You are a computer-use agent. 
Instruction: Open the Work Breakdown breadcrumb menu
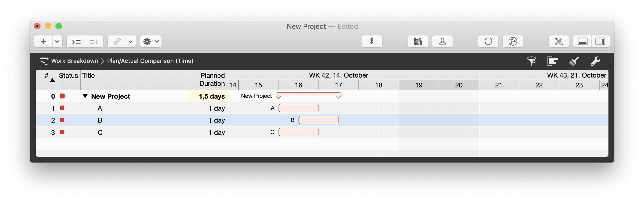75,61
